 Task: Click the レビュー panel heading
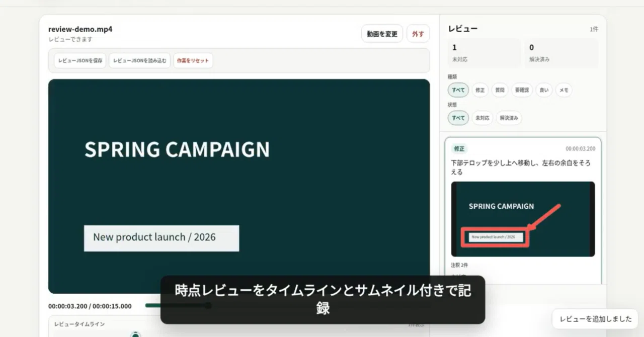click(463, 29)
